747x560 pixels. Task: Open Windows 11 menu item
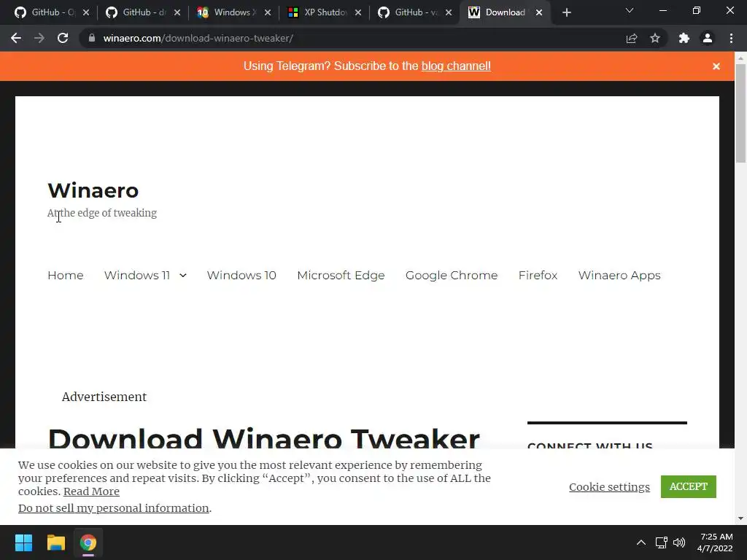pyautogui.click(x=137, y=275)
